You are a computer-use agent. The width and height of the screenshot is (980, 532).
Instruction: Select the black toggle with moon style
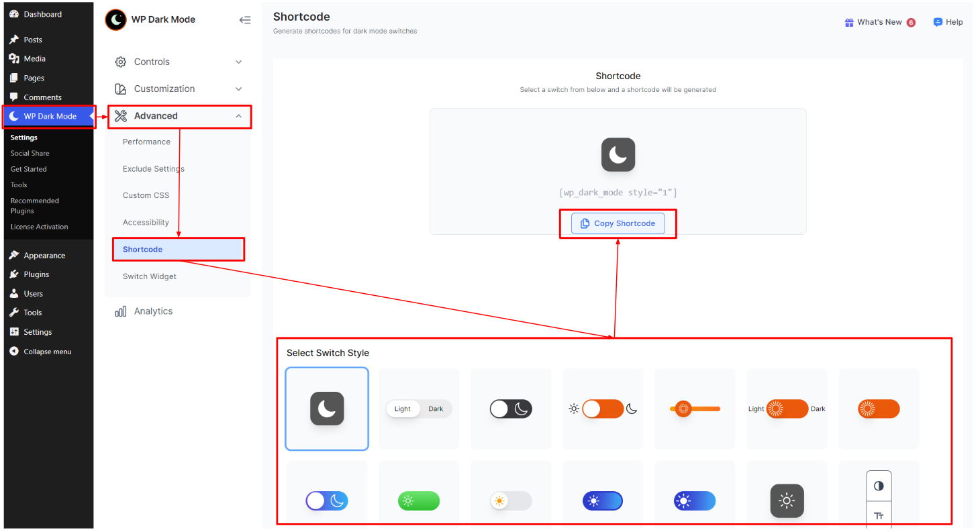pyautogui.click(x=511, y=409)
